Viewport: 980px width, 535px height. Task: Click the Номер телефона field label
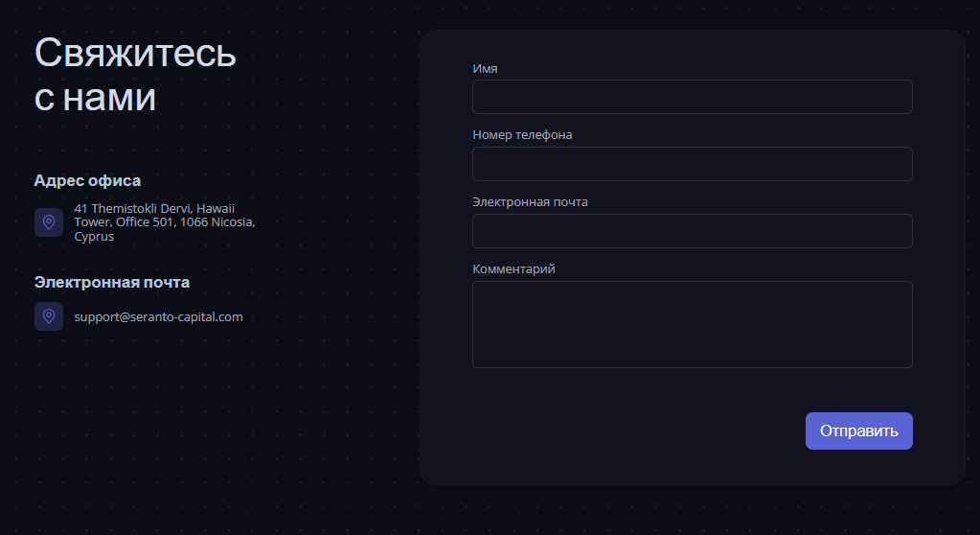point(522,135)
